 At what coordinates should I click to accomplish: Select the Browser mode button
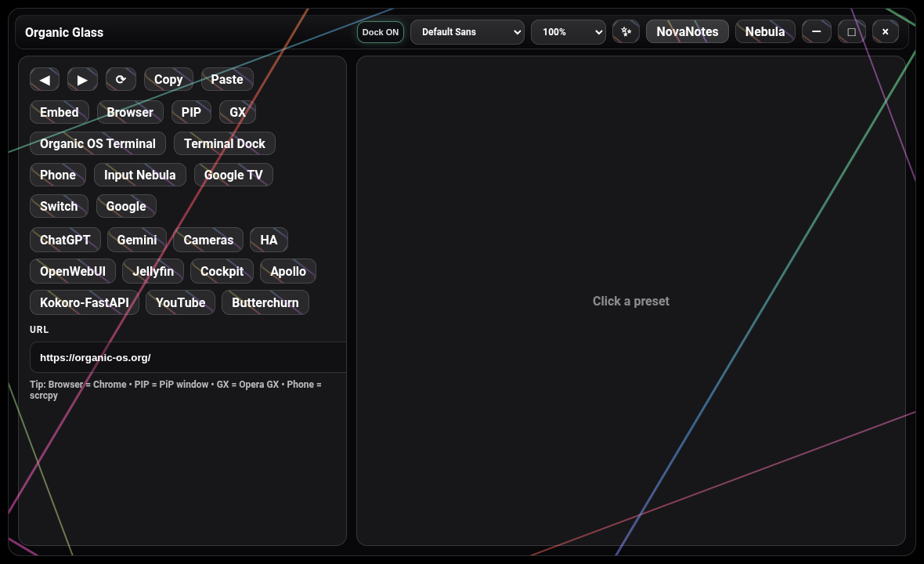(x=130, y=112)
